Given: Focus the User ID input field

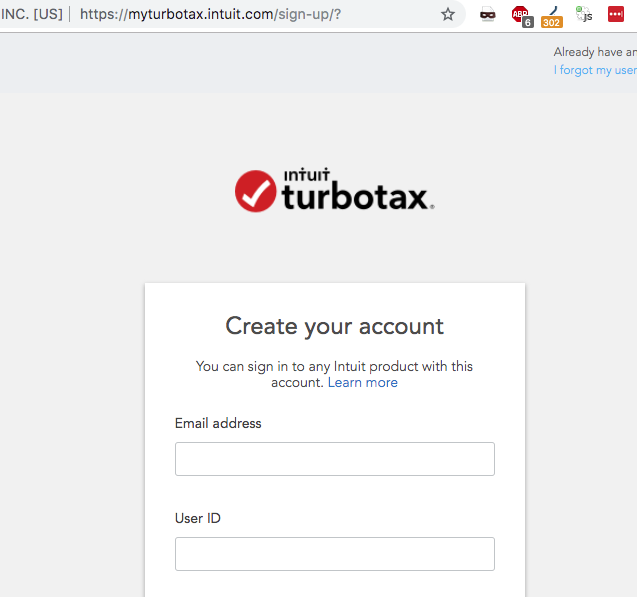Looking at the screenshot, I should (335, 554).
